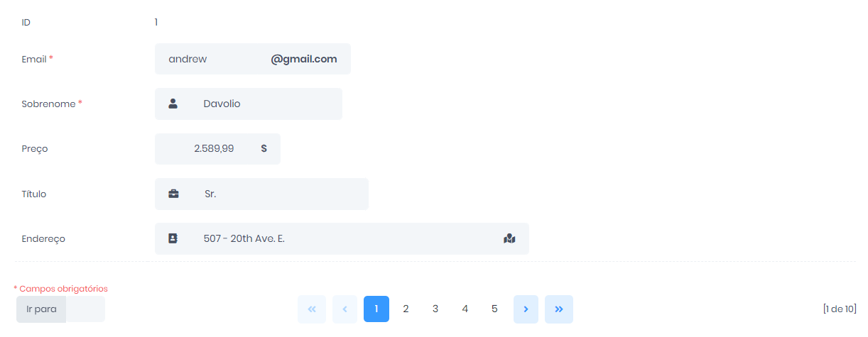
Task: Click the disabled first-record double arrow
Action: [x=312, y=309]
